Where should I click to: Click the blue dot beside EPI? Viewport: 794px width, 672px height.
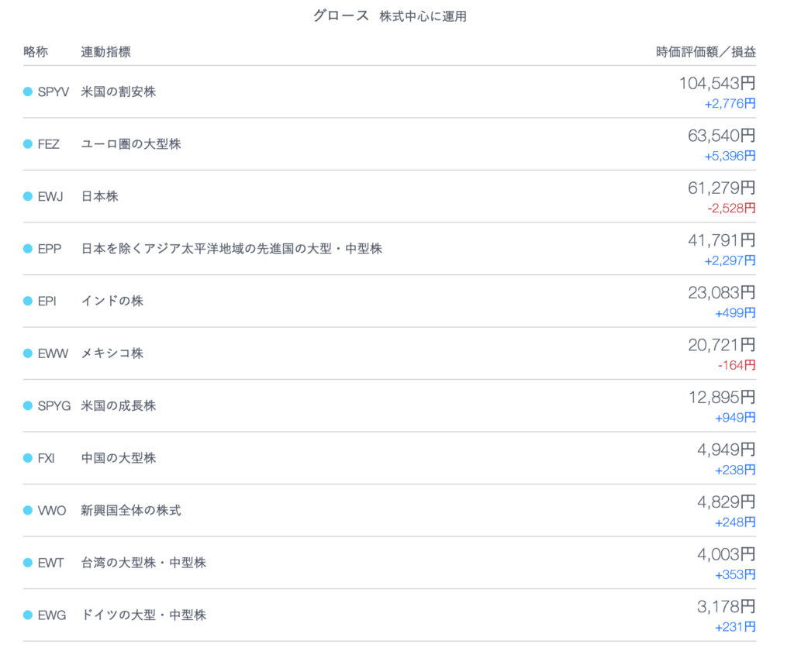coord(28,301)
